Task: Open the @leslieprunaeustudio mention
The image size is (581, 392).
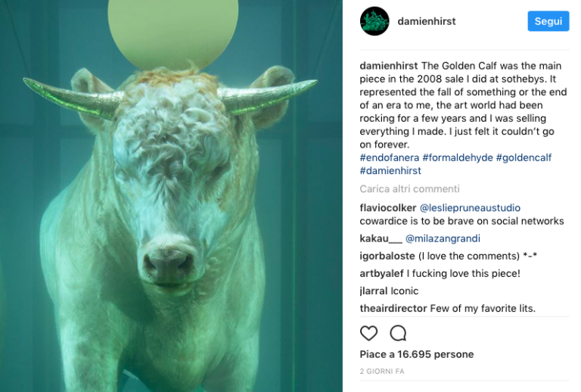Action: (470, 207)
